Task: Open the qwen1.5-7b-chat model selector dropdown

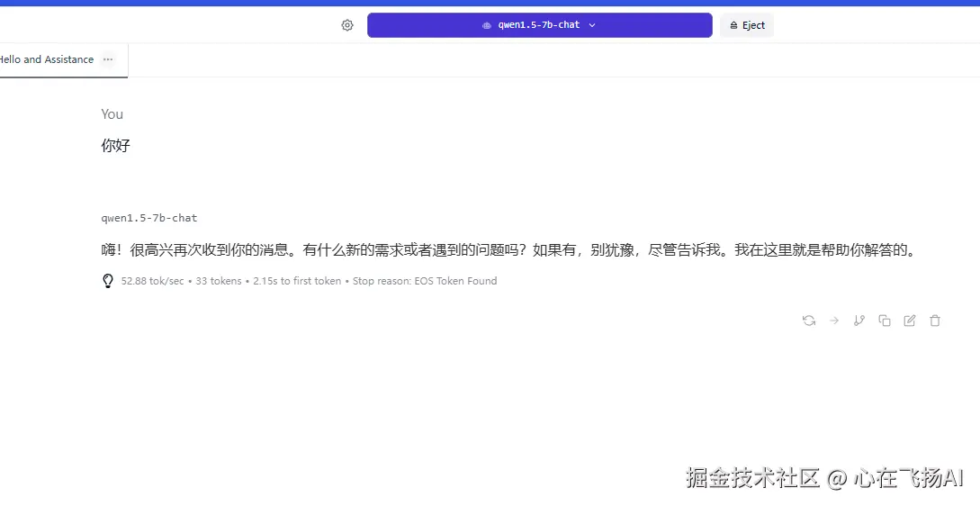Action: [x=539, y=25]
